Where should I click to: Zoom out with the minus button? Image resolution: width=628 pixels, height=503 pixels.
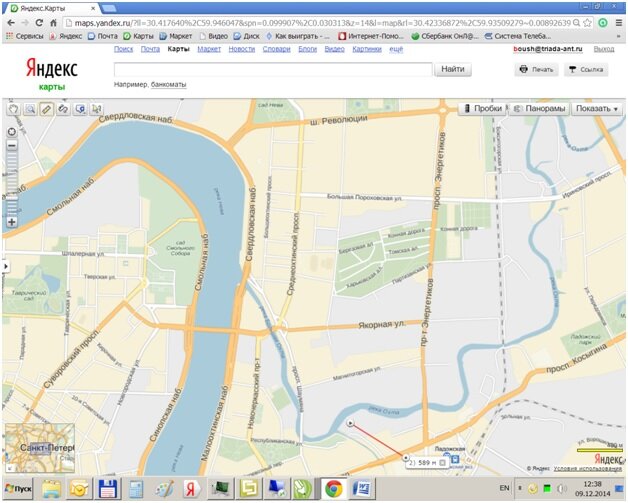[12, 145]
